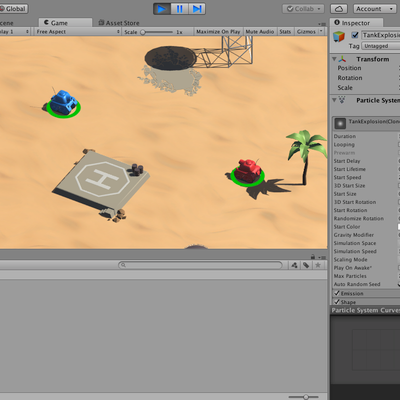Open the Game view panel options menu
This screenshot has height=400, width=400.
pos(322,24)
